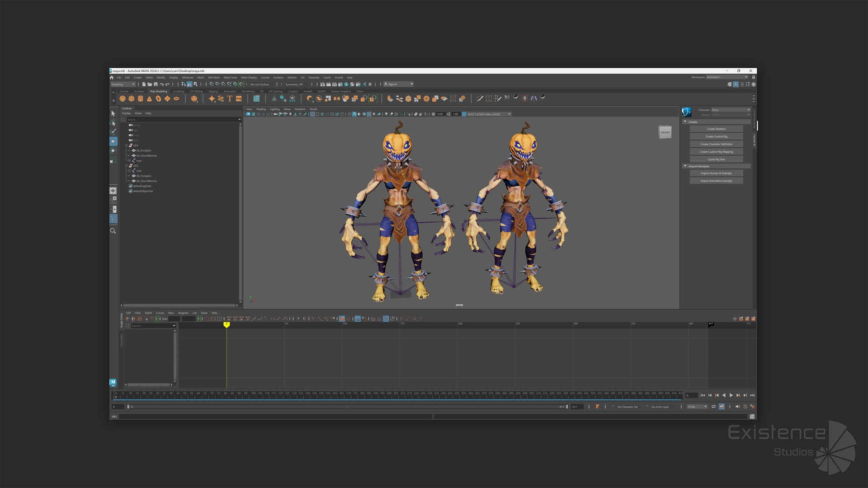Click the Quick Rig Tool button

[716, 159]
